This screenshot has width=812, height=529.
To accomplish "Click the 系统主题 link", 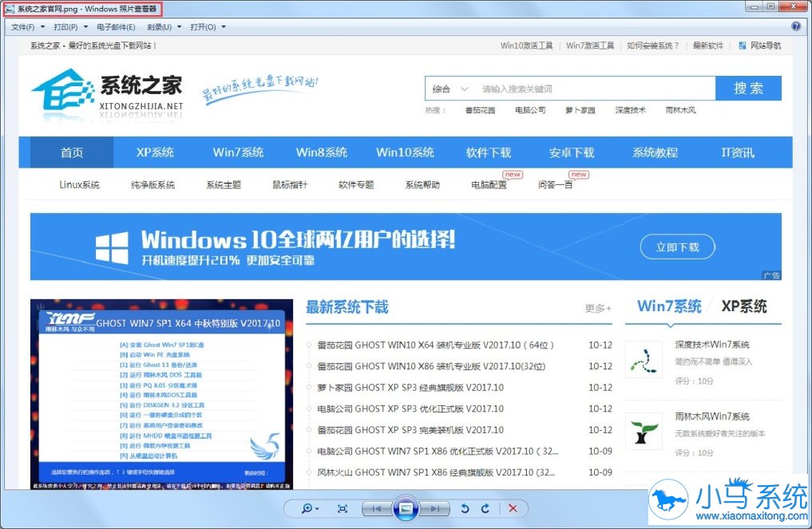I will [x=224, y=185].
